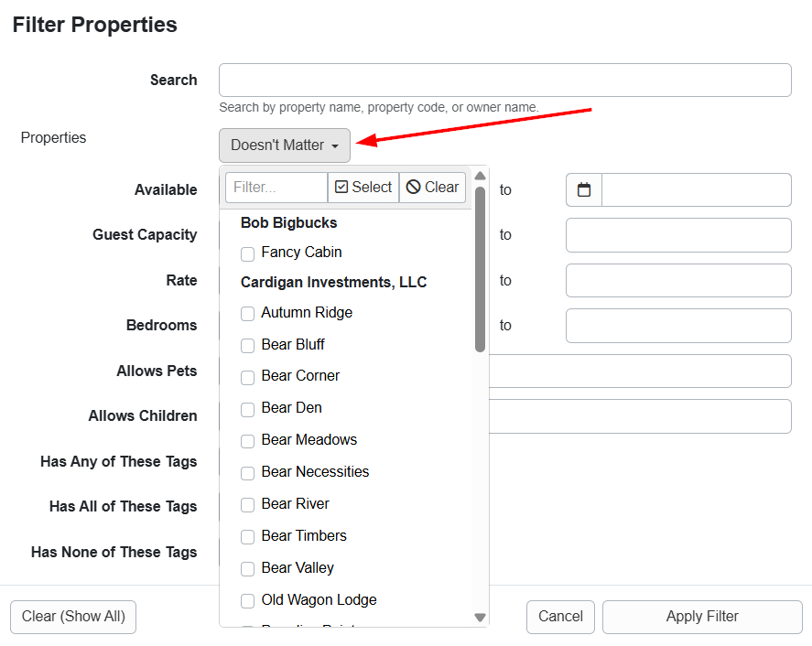This screenshot has height=646, width=812.
Task: Click the Select checkmark button
Action: pyautogui.click(x=363, y=188)
